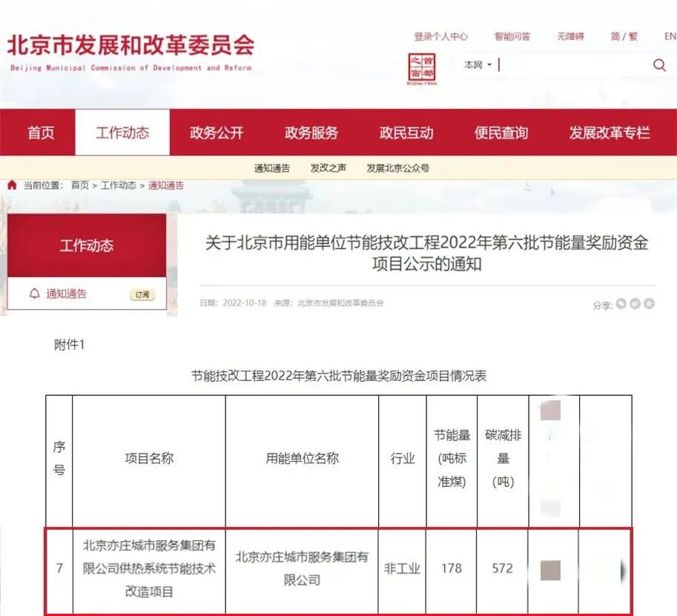Click the red 工作动态 sidebar header
The height and width of the screenshot is (616, 677).
click(87, 245)
